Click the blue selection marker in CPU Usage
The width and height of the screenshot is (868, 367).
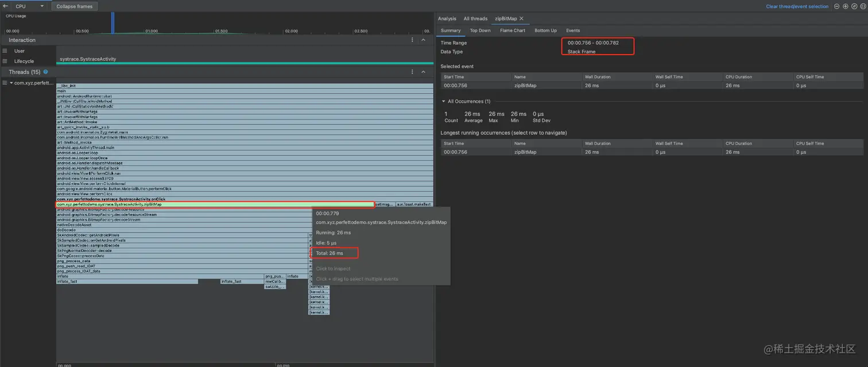(x=113, y=23)
